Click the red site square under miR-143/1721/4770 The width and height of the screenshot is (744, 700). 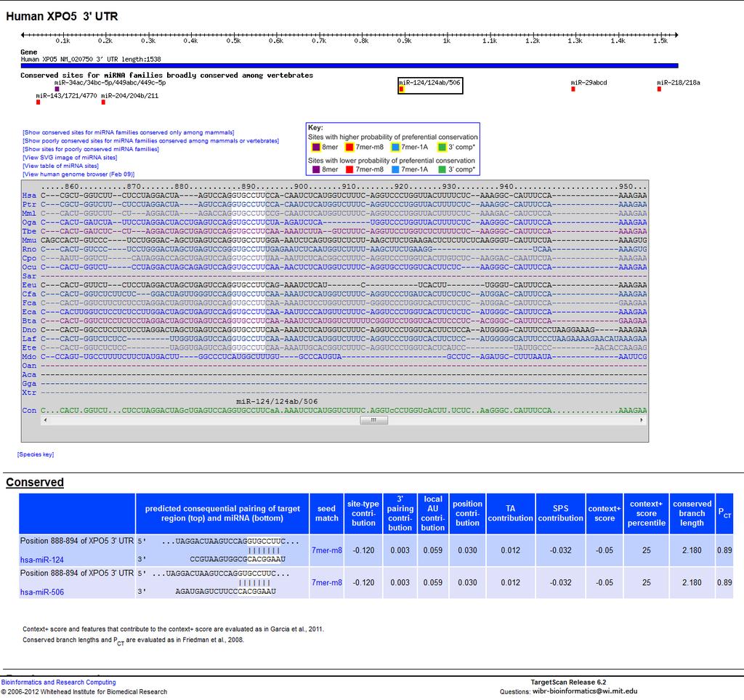[x=39, y=102]
